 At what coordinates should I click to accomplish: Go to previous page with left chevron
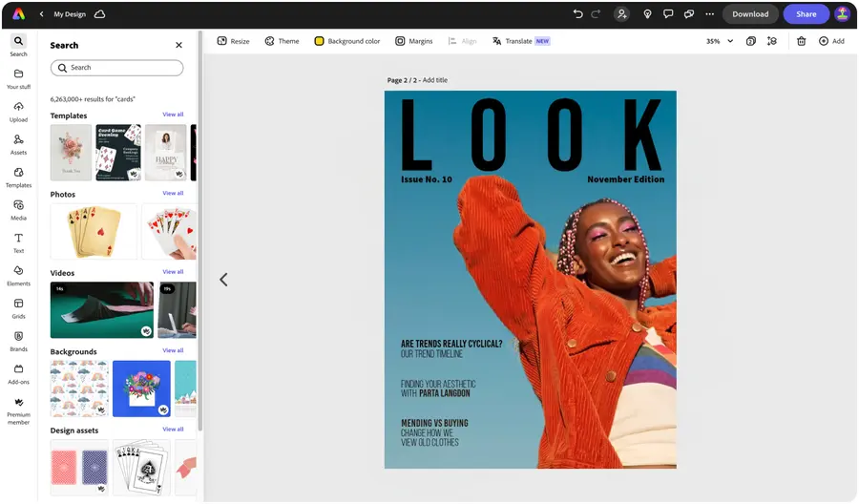point(223,280)
